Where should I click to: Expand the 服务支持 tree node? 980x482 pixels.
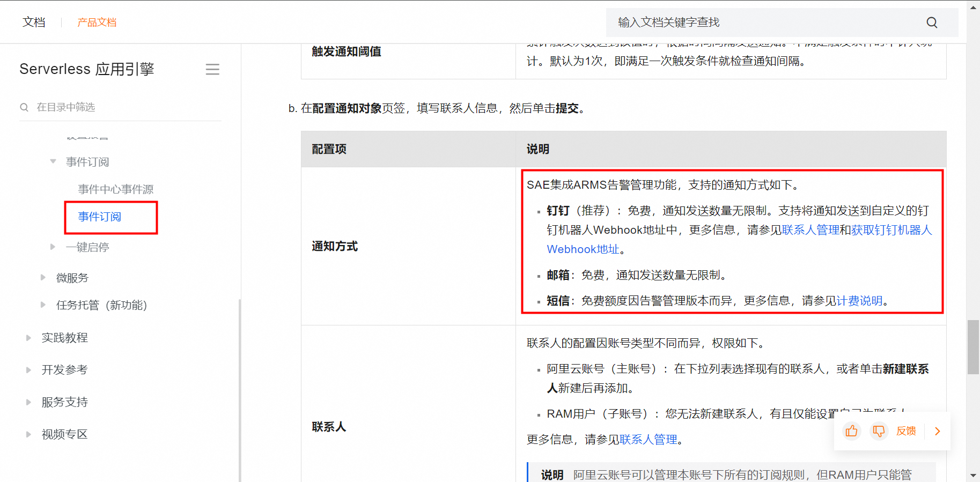[28, 402]
